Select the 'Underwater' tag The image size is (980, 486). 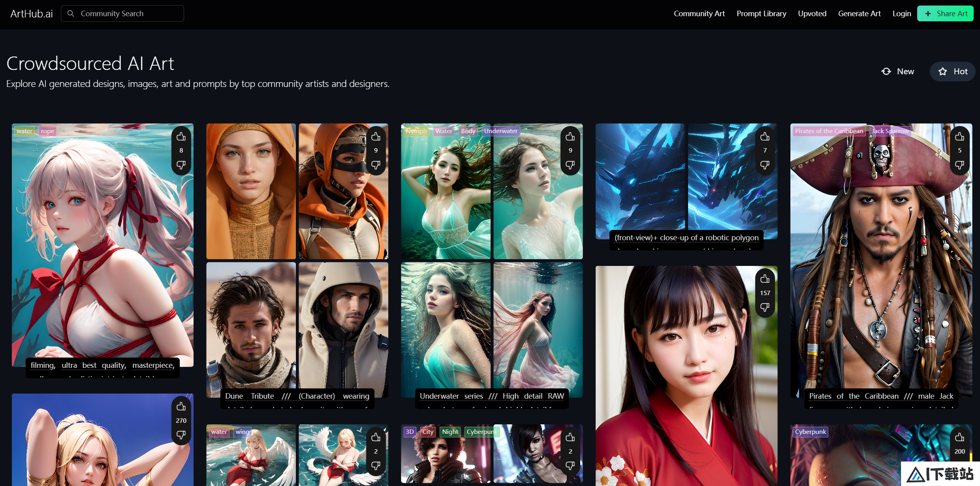pyautogui.click(x=501, y=131)
